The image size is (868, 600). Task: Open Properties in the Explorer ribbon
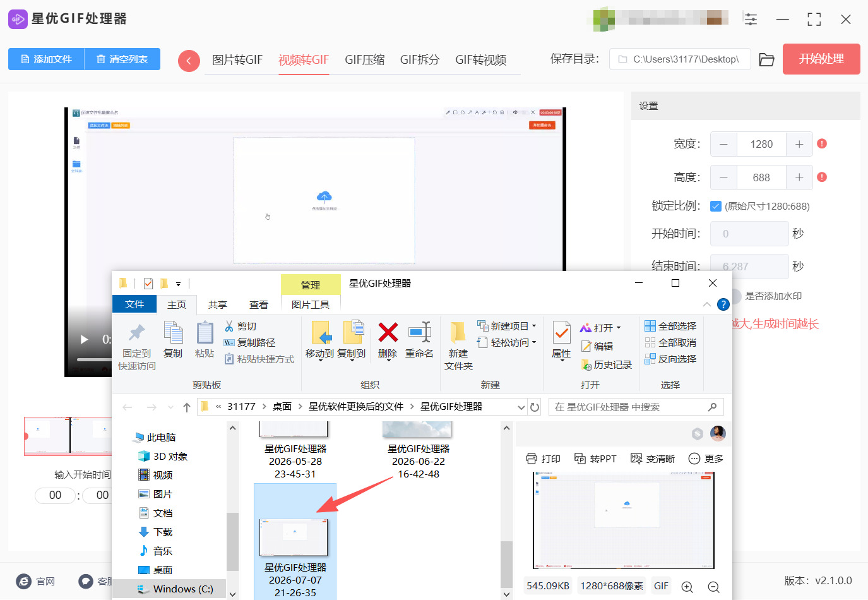click(x=561, y=340)
